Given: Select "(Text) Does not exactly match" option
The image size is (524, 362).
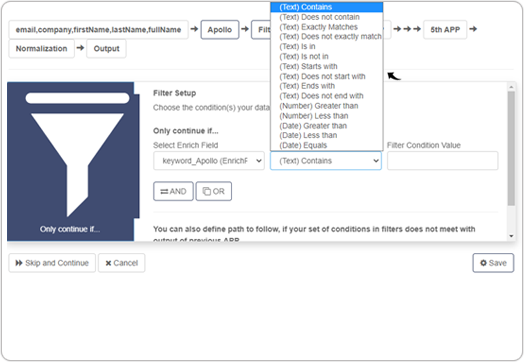Looking at the screenshot, I should pos(326,36).
